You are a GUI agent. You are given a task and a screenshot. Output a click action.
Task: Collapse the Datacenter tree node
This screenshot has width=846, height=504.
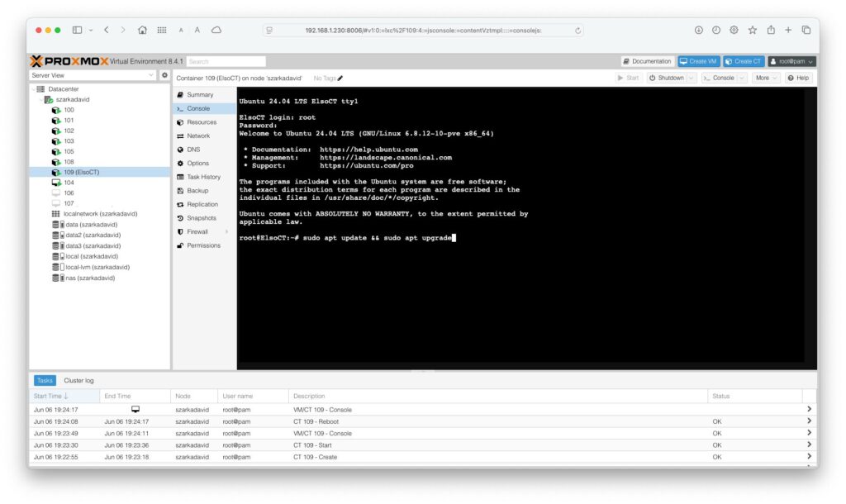(x=33, y=89)
